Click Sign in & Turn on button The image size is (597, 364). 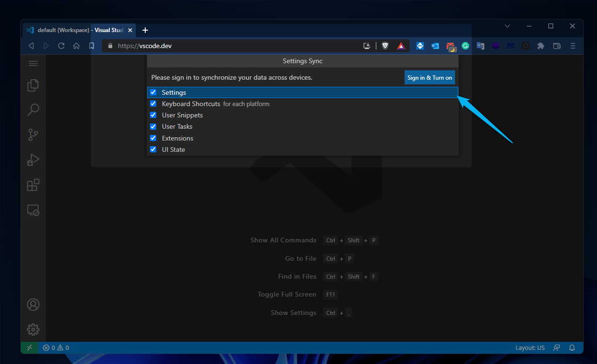430,78
